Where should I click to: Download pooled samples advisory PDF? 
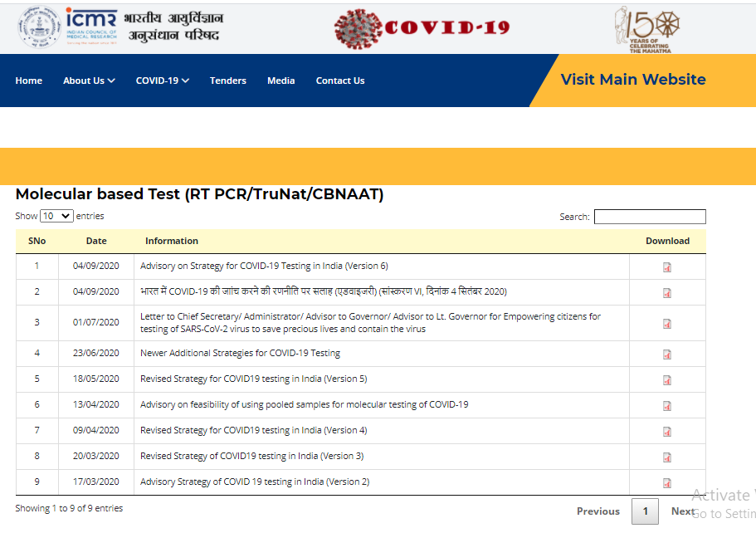(x=667, y=406)
